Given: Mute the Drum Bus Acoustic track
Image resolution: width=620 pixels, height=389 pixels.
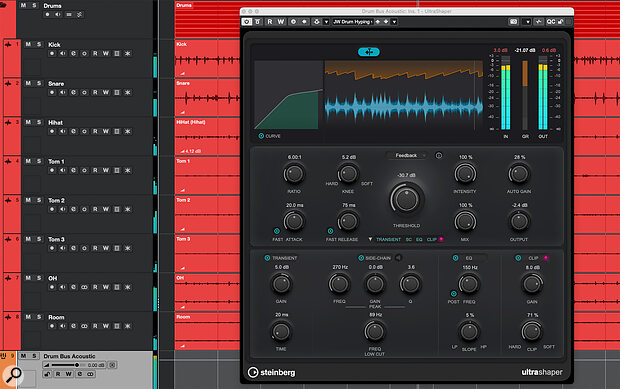Looking at the screenshot, I should [23, 356].
